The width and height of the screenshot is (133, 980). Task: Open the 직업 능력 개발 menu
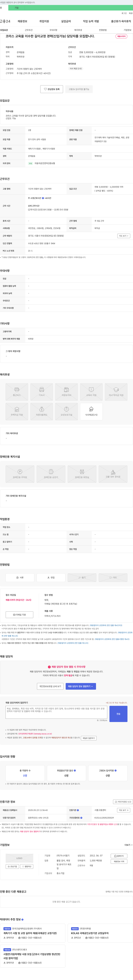point(91,21)
